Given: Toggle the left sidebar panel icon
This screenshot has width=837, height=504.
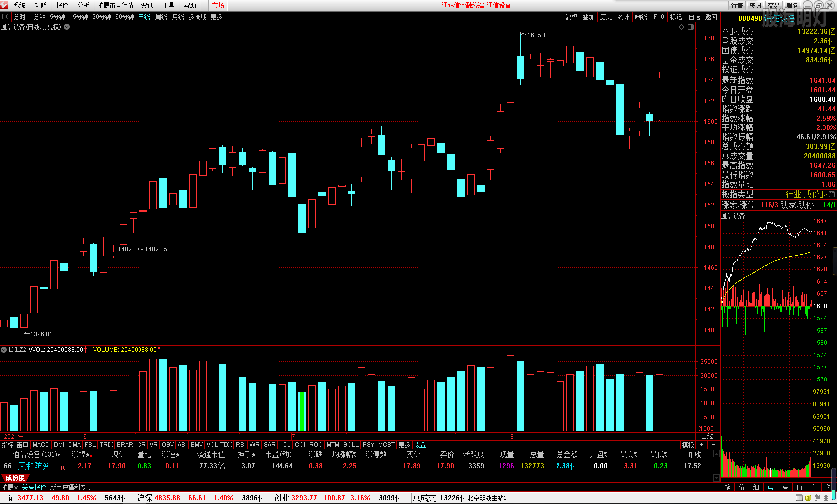Looking at the screenshot, I should (5, 17).
